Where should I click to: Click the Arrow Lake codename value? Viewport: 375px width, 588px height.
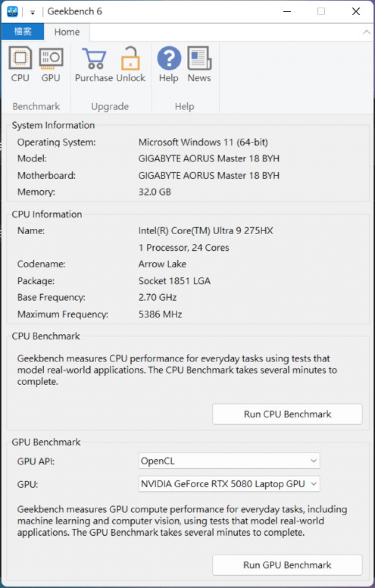click(x=162, y=264)
